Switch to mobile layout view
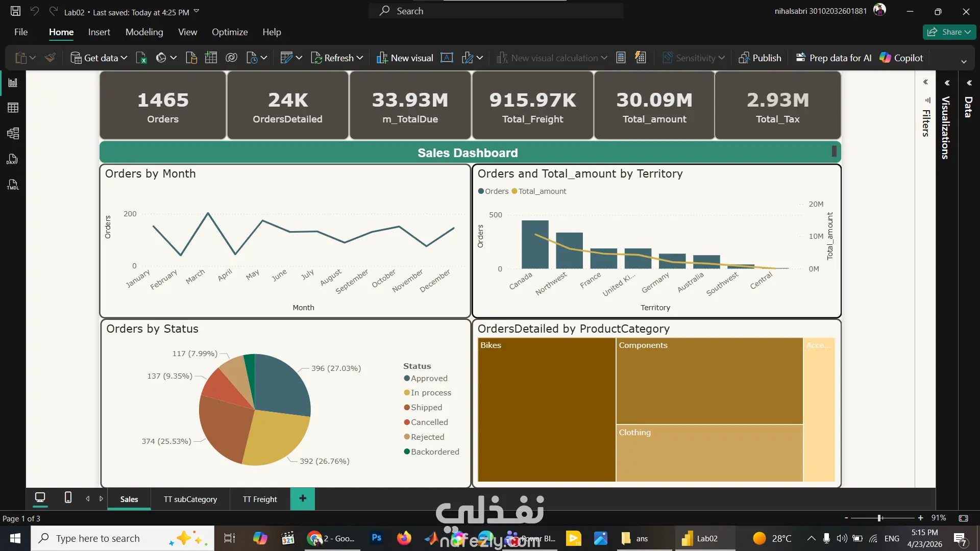The height and width of the screenshot is (551, 980). click(68, 498)
